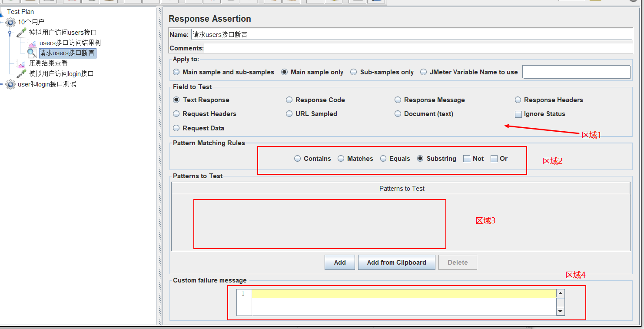Select the Contains matching rule
The height and width of the screenshot is (329, 644).
click(298, 159)
